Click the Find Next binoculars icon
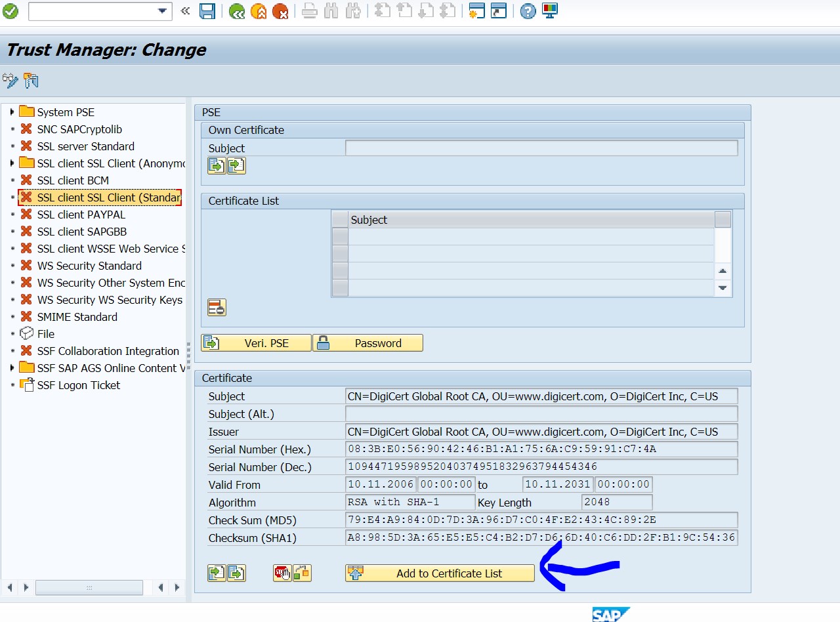This screenshot has height=622, width=840. coord(353,11)
